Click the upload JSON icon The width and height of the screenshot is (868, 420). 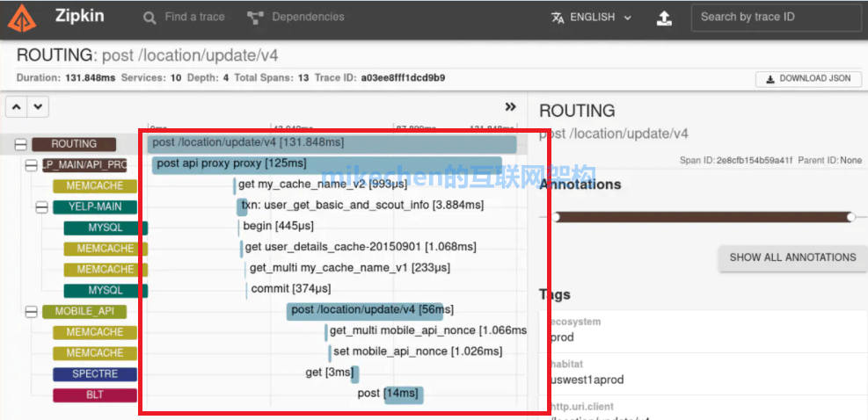(664, 18)
